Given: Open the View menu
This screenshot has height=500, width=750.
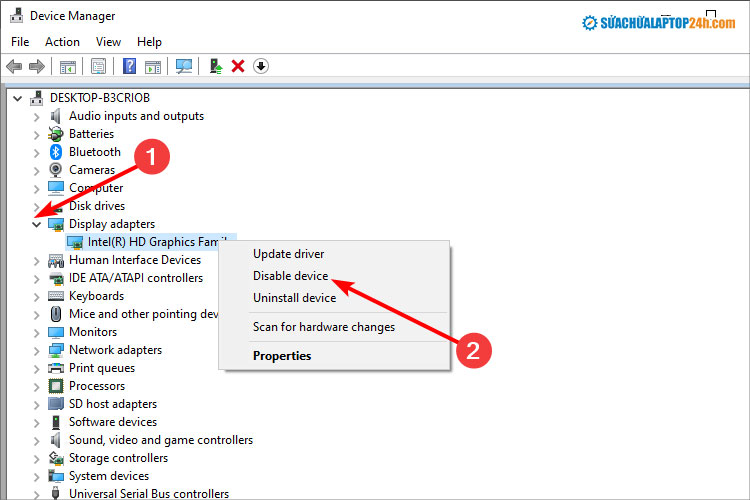Looking at the screenshot, I should pyautogui.click(x=108, y=42).
